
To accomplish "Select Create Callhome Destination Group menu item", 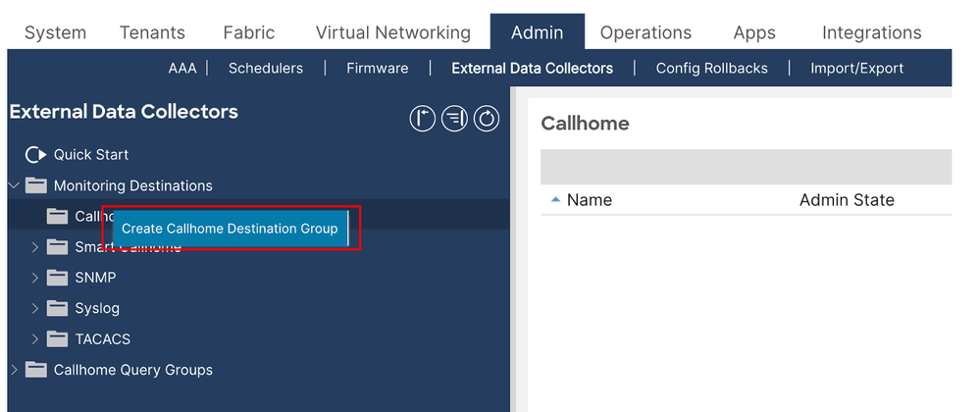I will [x=230, y=229].
